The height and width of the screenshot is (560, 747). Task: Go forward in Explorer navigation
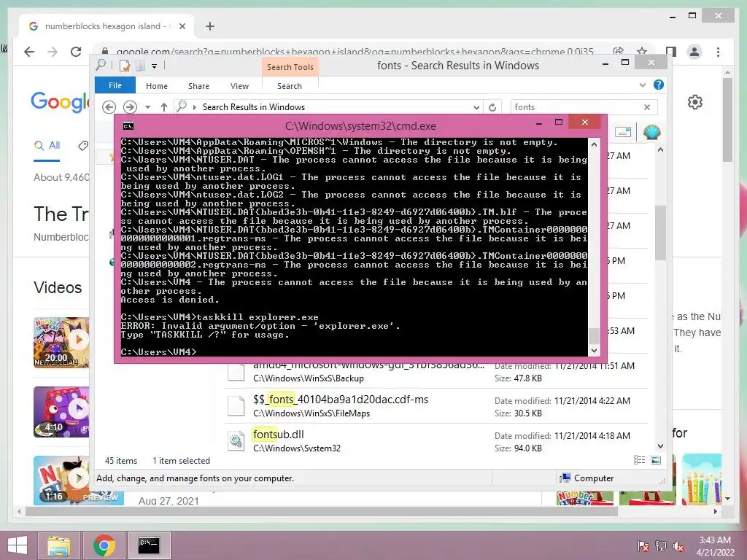click(130, 107)
